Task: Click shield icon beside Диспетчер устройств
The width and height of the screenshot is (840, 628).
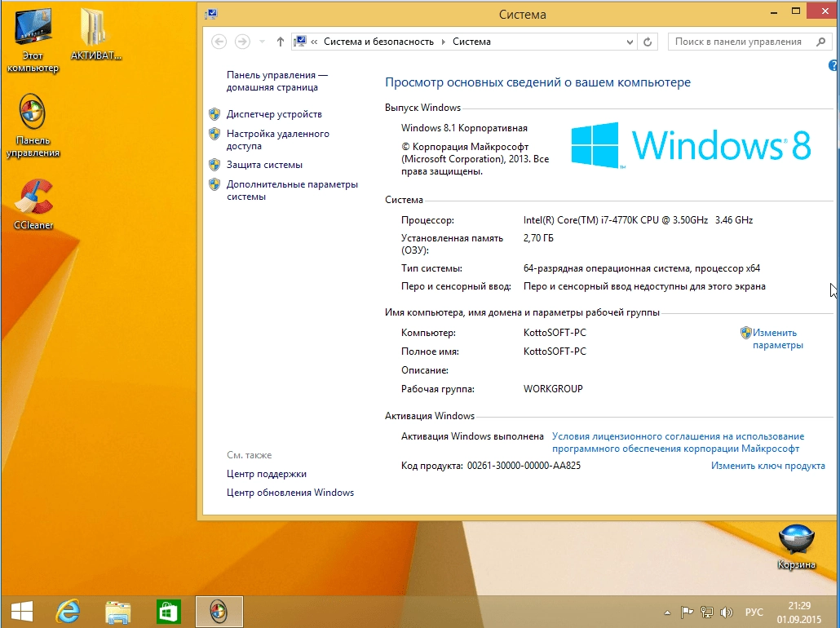Action: [214, 113]
